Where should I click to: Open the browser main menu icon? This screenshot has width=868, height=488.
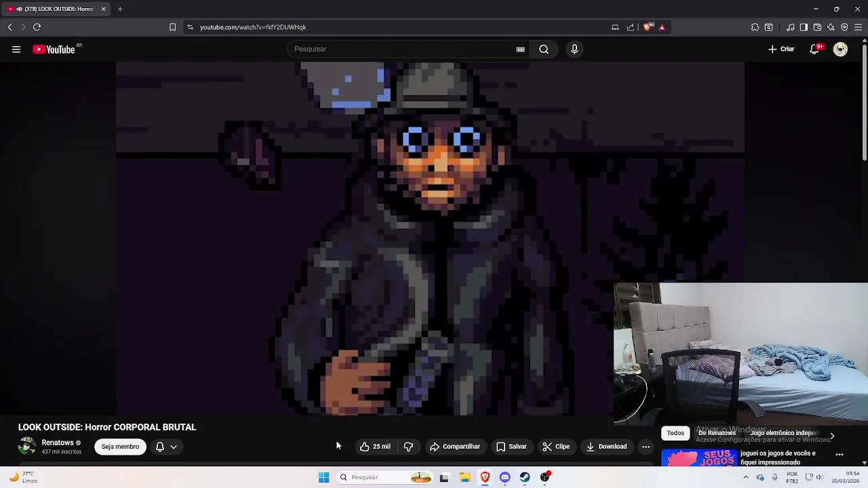[x=858, y=27]
